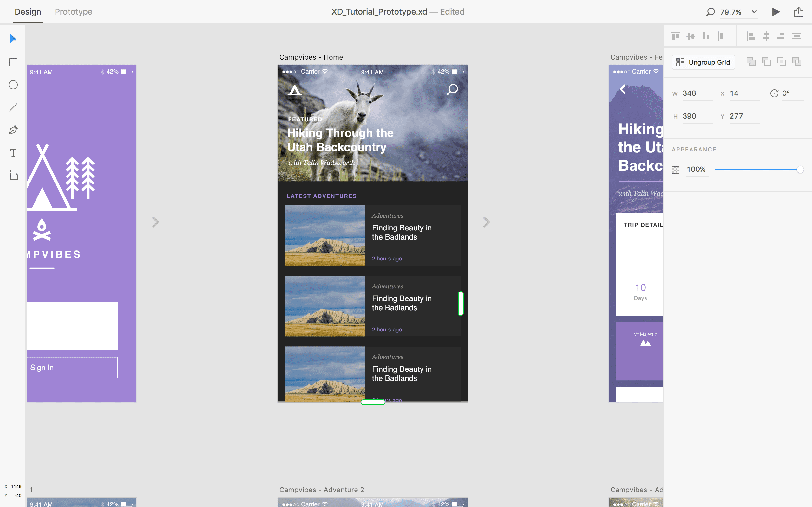
Task: Switch to the Design tab
Action: 28,12
